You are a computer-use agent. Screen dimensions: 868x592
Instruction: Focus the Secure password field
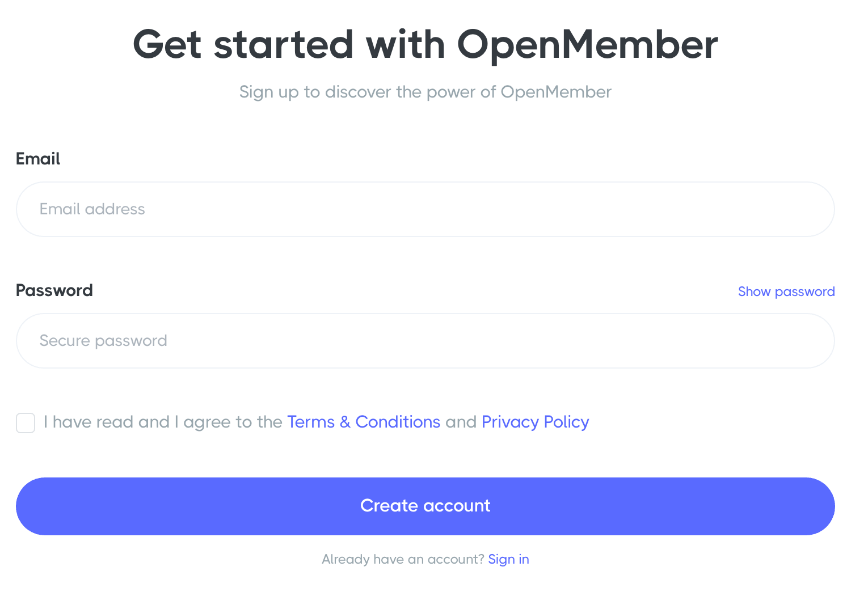(x=425, y=341)
